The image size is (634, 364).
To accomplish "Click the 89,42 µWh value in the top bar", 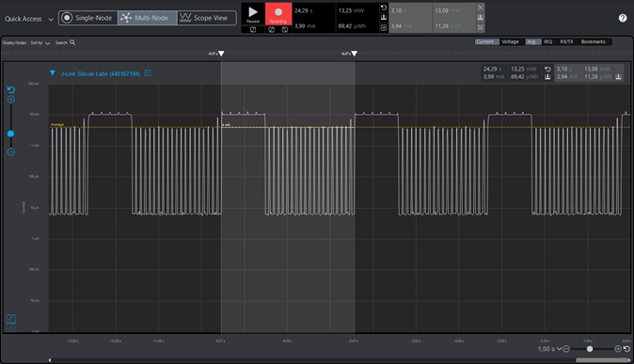I will pyautogui.click(x=352, y=26).
